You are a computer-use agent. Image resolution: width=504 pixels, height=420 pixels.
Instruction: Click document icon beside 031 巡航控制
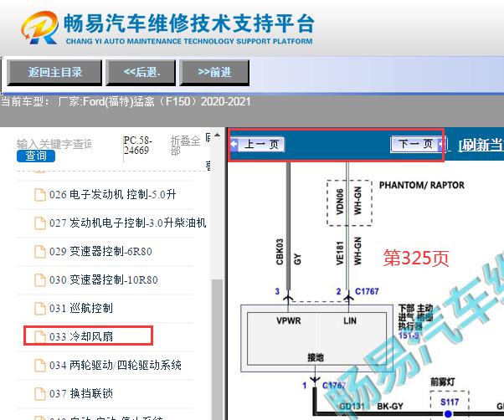pyautogui.click(x=40, y=309)
